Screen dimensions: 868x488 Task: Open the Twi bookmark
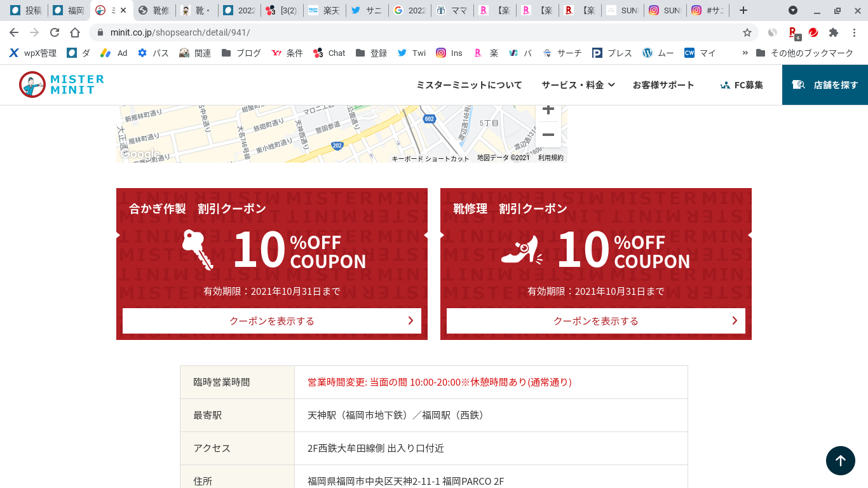[412, 53]
